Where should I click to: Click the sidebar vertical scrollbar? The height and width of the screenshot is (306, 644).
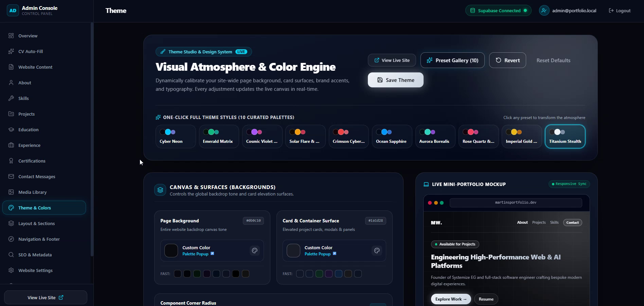point(92,139)
